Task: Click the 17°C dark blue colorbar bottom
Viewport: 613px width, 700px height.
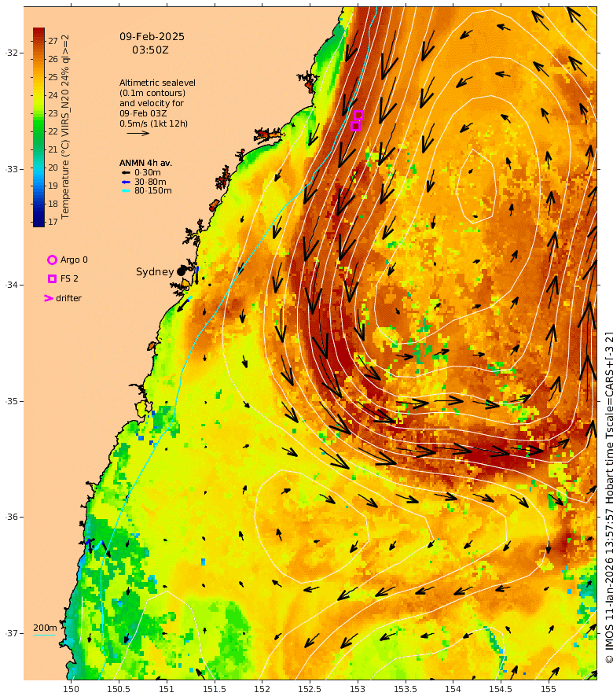Action: 39,222
